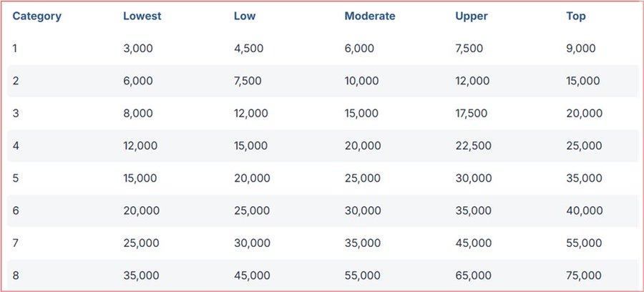Viewport: 644px width, 292px height.
Task: Click the 75,000 Top cell
Action: (x=583, y=276)
